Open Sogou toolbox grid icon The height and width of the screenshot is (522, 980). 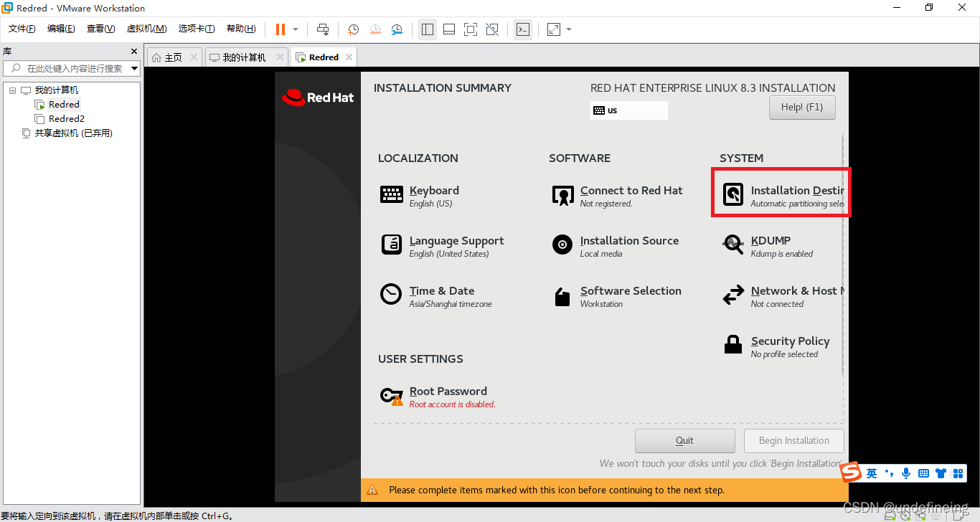(x=957, y=473)
